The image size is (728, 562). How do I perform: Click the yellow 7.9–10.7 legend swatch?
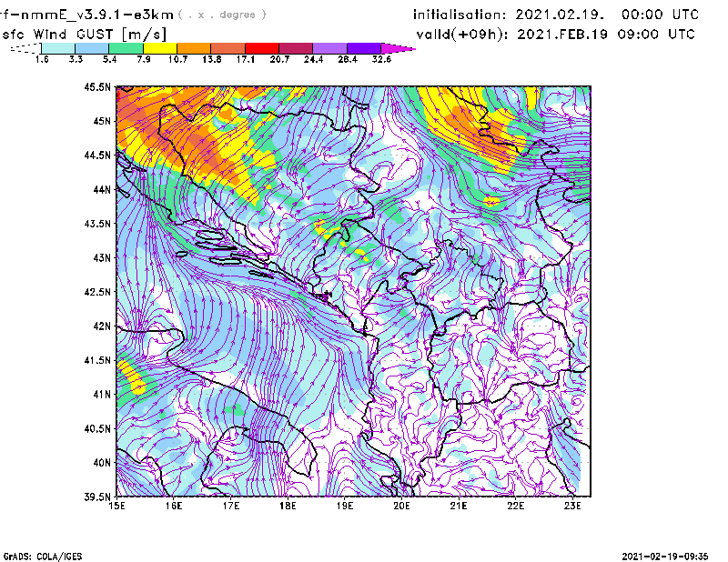click(x=160, y=48)
